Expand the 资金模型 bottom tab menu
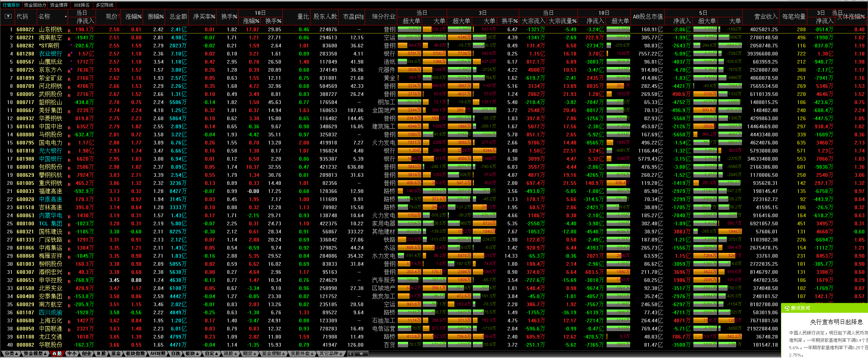Image resolution: width=868 pixels, height=358 pixels. click(x=36, y=354)
